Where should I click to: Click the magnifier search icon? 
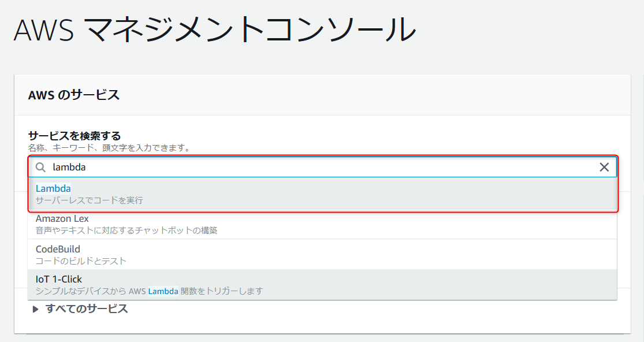(x=41, y=168)
